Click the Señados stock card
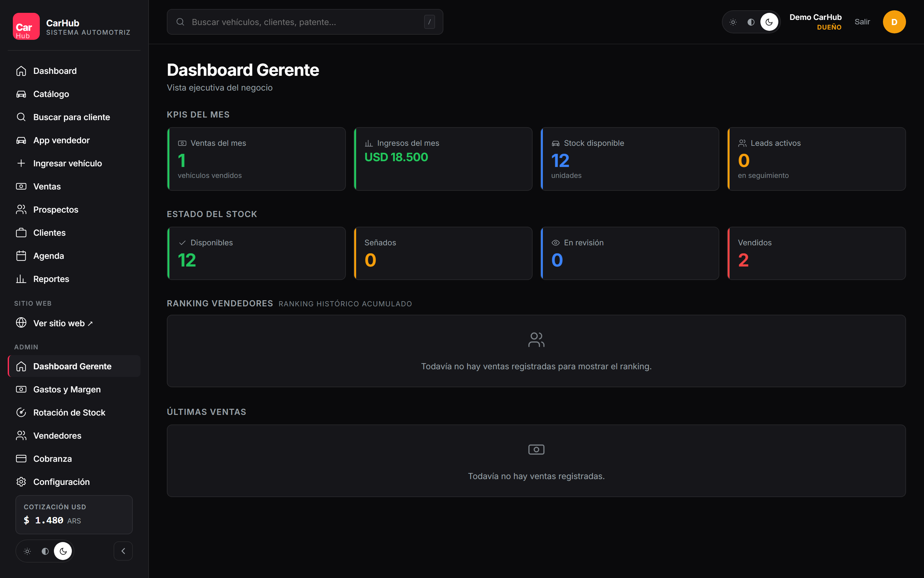This screenshot has width=924, height=578. coord(443,253)
